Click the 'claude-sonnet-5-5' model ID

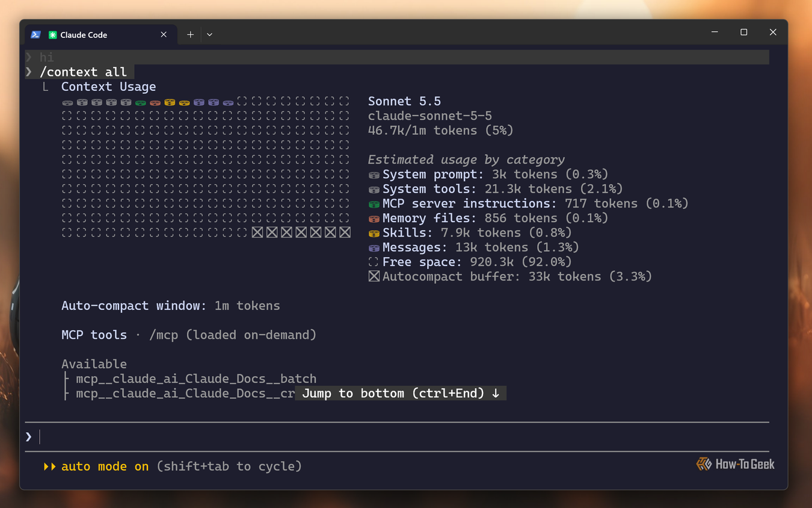click(430, 116)
